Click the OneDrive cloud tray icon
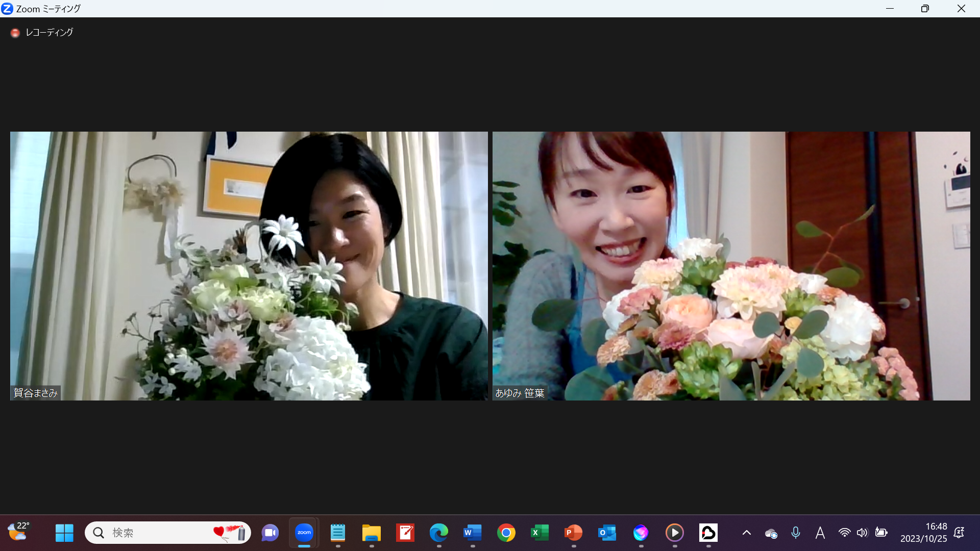 pos(771,533)
